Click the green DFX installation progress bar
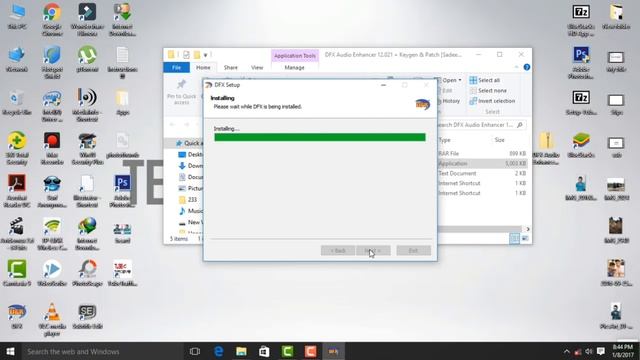Screen dimensions: 640x360 point(320,137)
